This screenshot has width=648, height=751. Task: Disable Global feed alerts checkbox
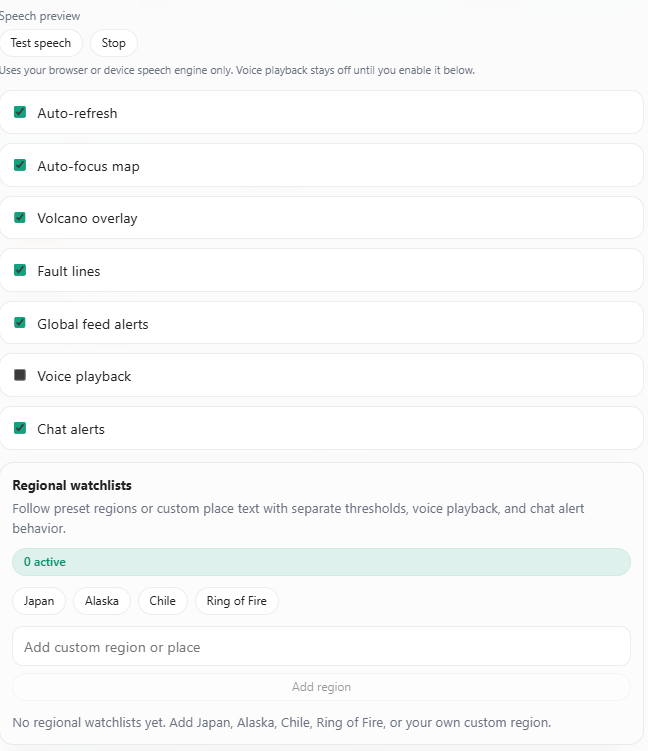[20, 323]
